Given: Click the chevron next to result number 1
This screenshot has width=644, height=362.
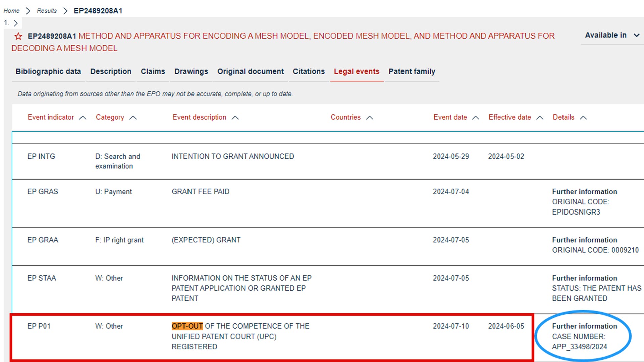Looking at the screenshot, I should [x=15, y=23].
